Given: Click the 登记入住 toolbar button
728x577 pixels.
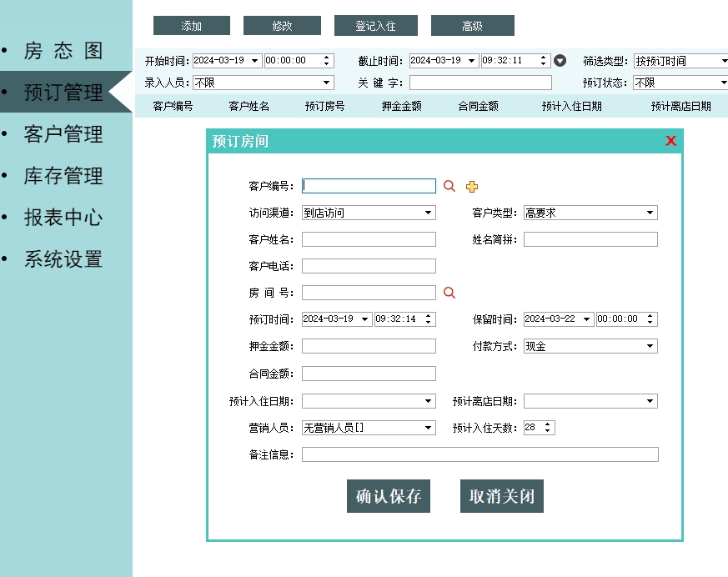Looking at the screenshot, I should tap(375, 26).
